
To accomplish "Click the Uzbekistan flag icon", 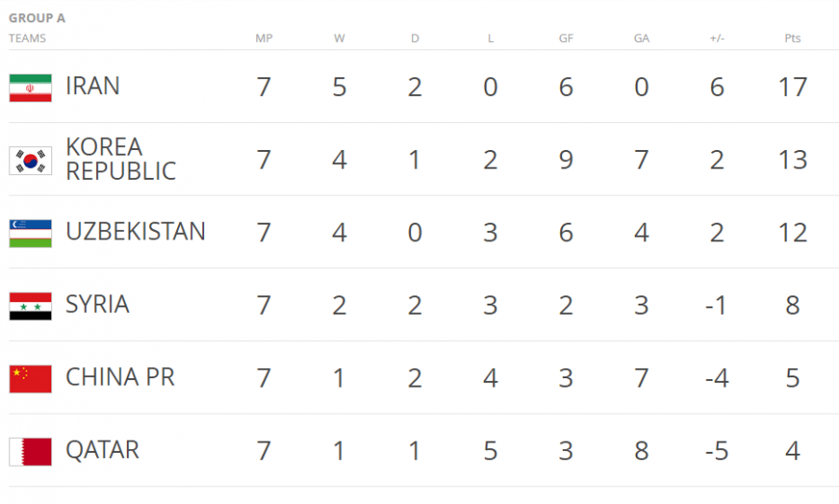I will (30, 233).
